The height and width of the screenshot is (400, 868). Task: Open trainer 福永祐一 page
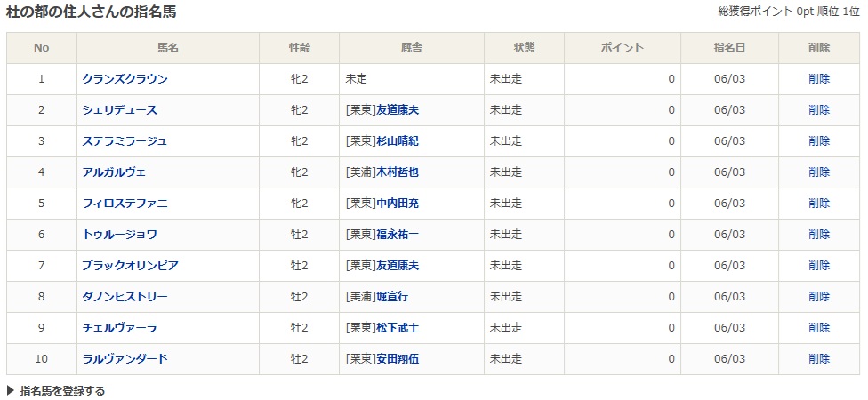pos(397,235)
